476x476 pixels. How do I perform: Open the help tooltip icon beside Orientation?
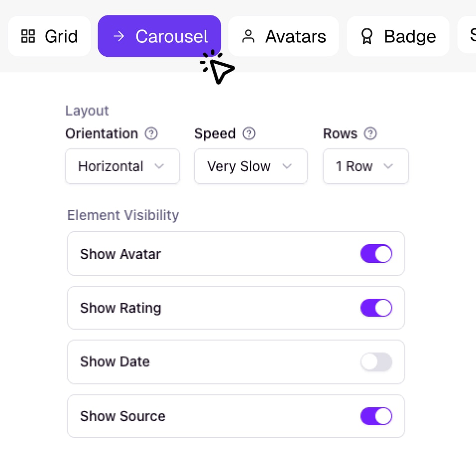tap(151, 133)
